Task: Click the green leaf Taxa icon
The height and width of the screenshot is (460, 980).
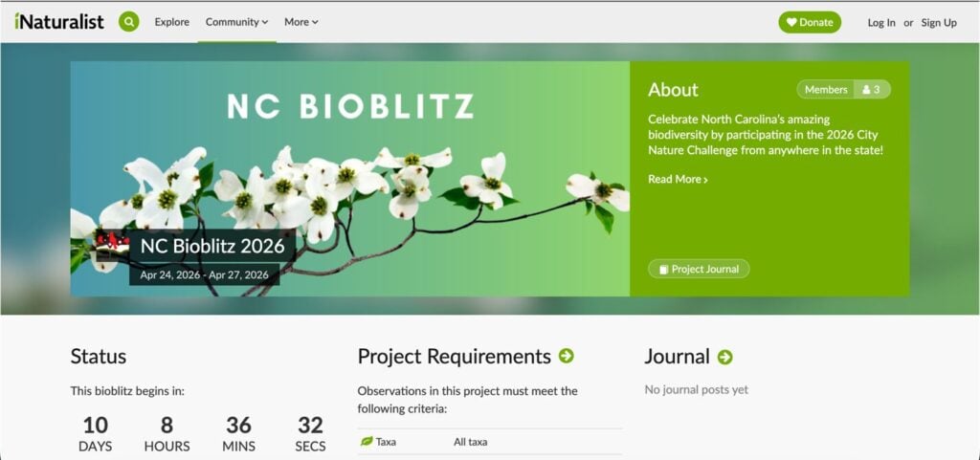Action: pyautogui.click(x=367, y=442)
